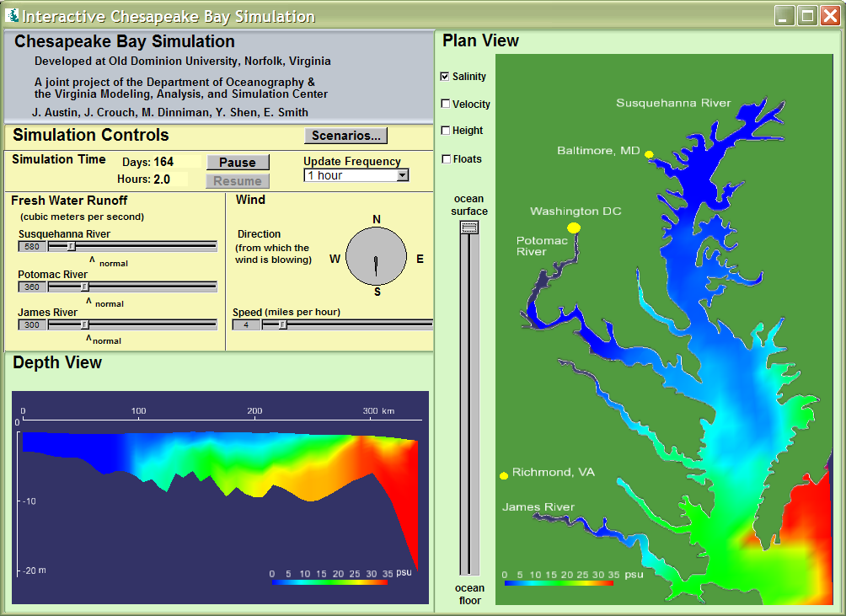Click the application icon in title bar
Viewport: 846px width, 616px height.
tap(11, 16)
